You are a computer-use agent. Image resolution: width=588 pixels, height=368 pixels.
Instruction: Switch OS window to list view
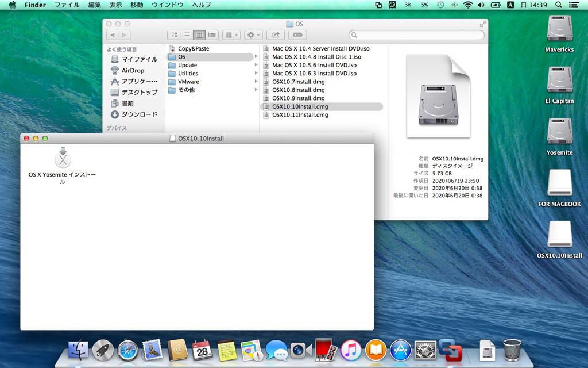[187, 35]
